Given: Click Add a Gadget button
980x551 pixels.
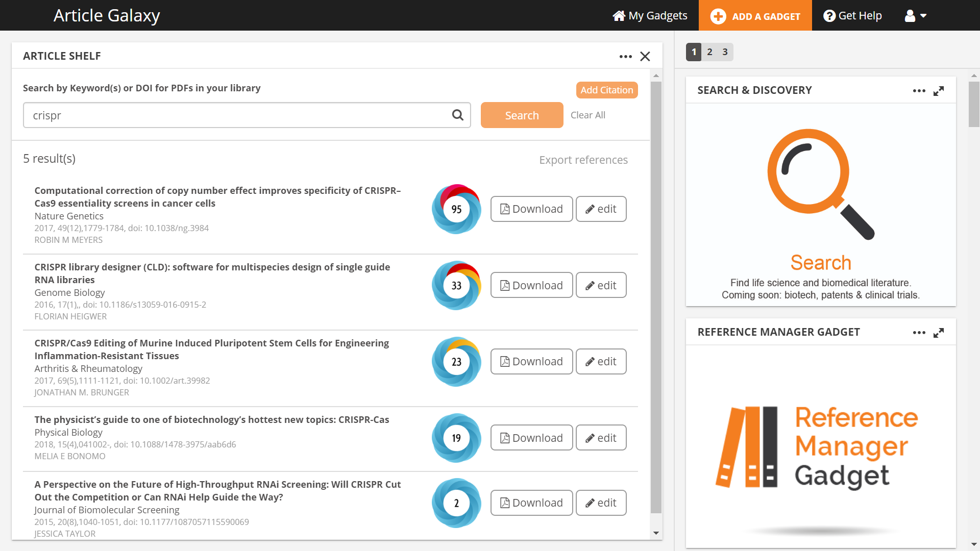Looking at the screenshot, I should pos(755,16).
